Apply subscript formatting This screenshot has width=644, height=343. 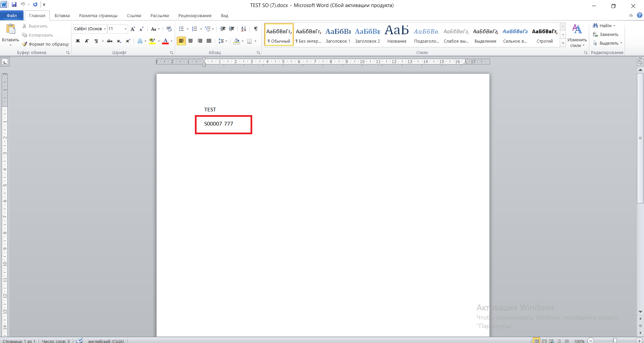pos(119,41)
